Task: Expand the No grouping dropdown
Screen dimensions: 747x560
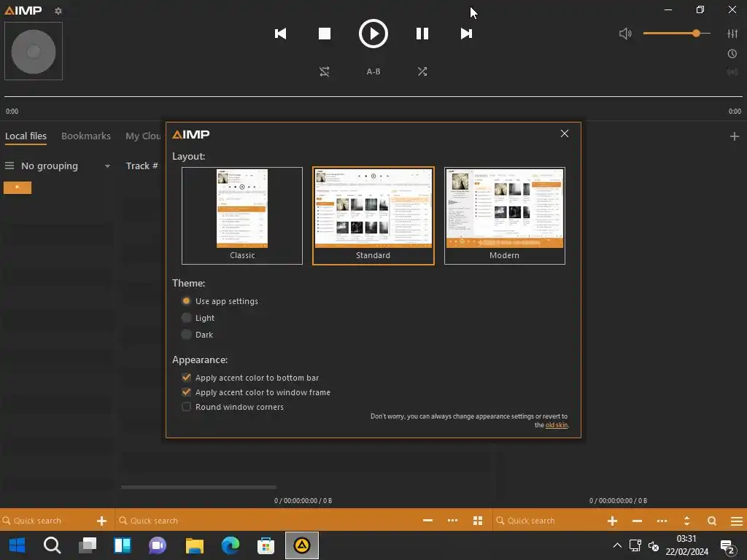Action: point(107,166)
